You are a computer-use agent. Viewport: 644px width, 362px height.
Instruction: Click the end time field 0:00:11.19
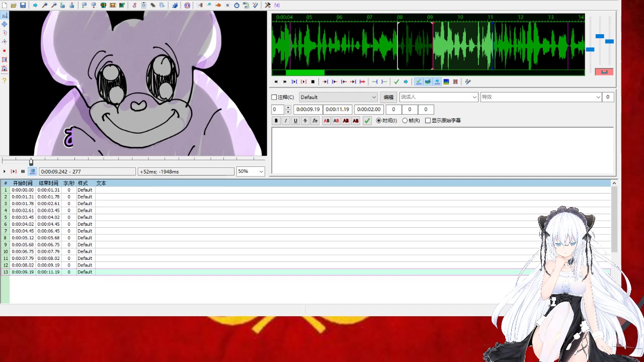337,109
